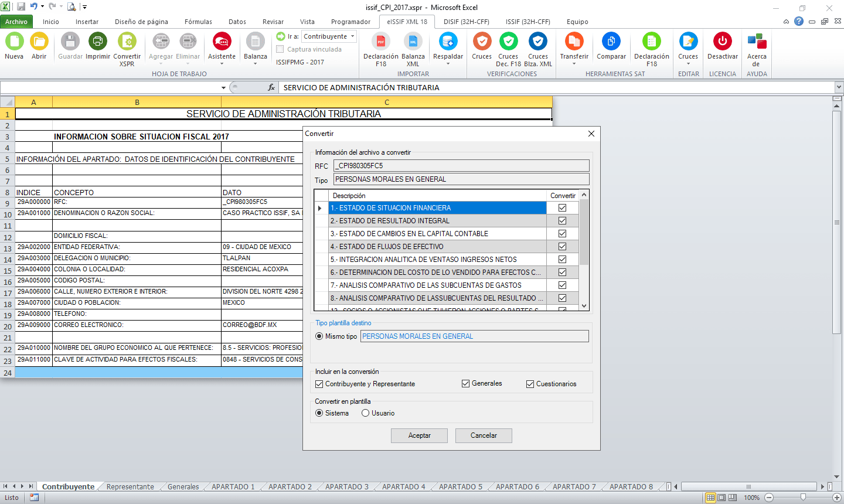Screen dimensions: 844x504
Task: Click zoom out minus button
Action: coord(769,498)
